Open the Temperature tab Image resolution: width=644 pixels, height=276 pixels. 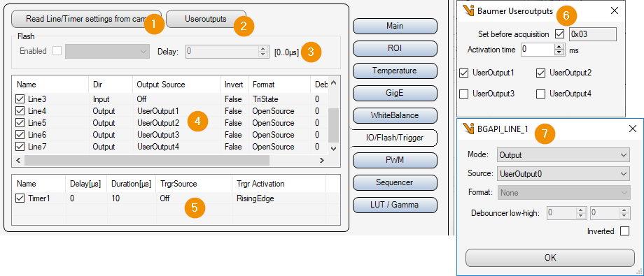tap(395, 71)
